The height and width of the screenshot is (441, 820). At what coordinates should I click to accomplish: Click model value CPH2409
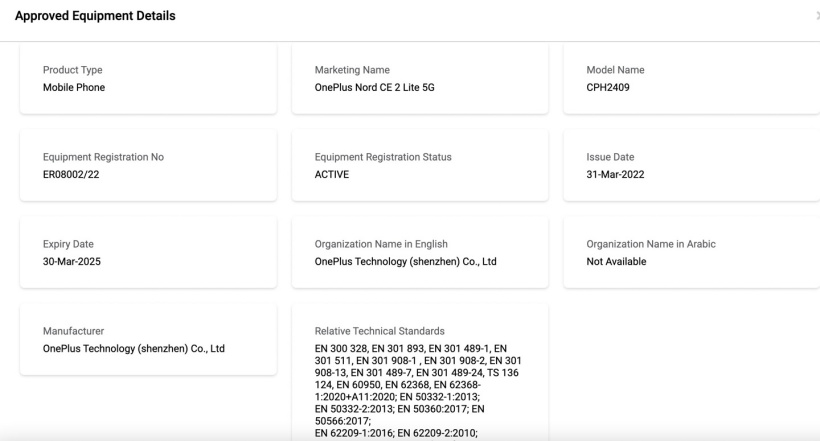pos(608,87)
